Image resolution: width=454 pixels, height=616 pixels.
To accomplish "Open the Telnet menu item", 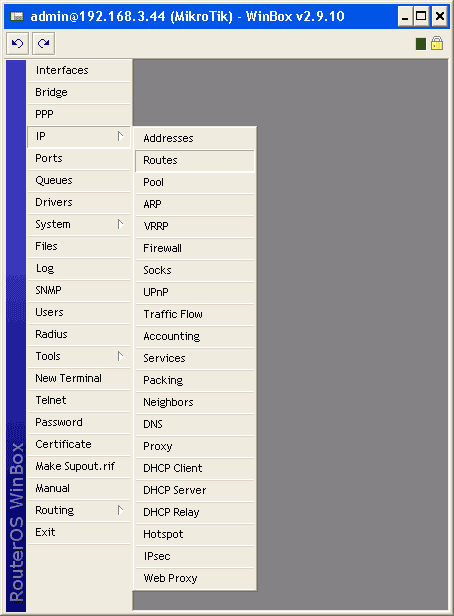I will 79,400.
